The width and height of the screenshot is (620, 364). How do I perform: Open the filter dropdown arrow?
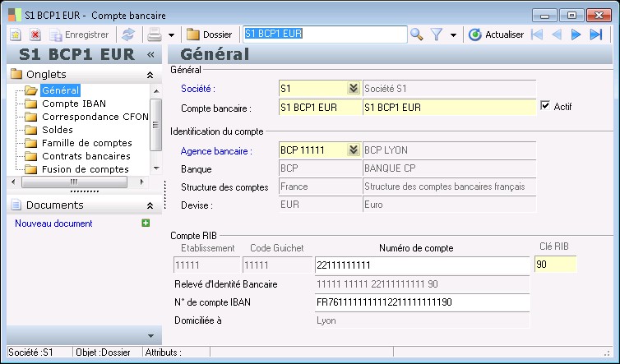click(x=453, y=35)
